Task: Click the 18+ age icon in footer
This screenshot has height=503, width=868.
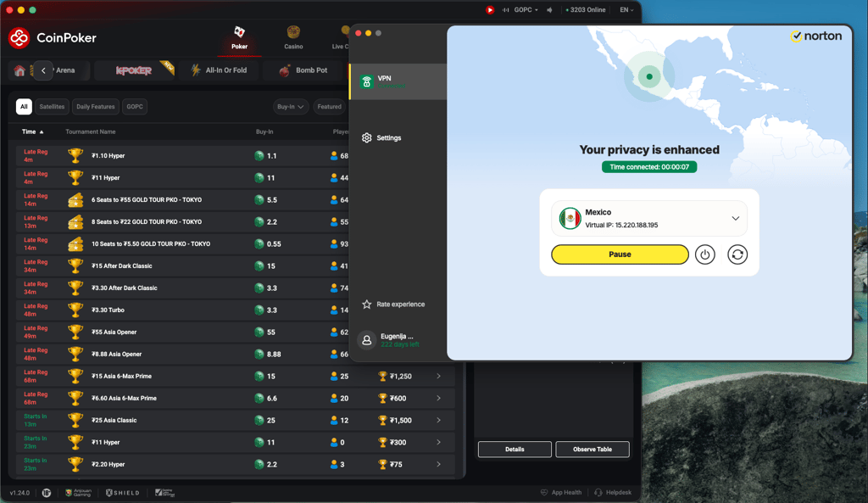Action: 47,493
